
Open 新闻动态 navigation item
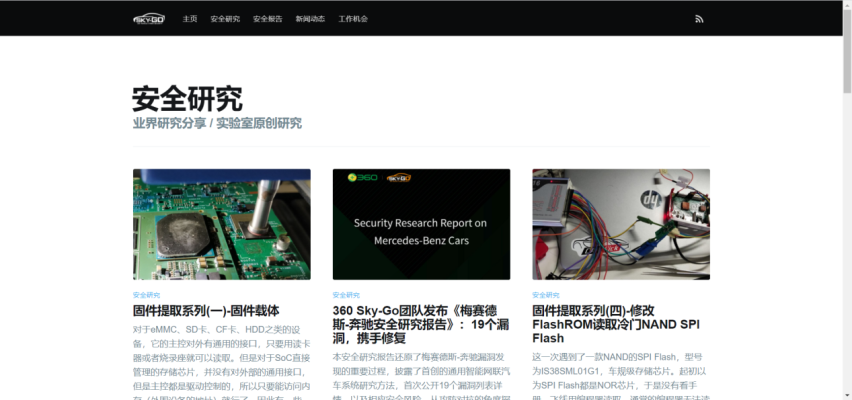point(310,18)
